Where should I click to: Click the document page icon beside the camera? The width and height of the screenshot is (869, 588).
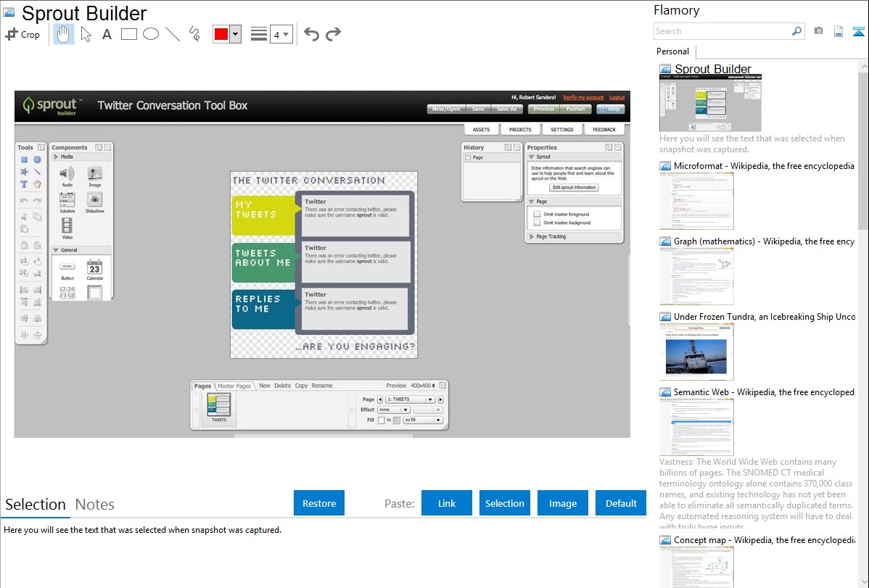coord(839,32)
